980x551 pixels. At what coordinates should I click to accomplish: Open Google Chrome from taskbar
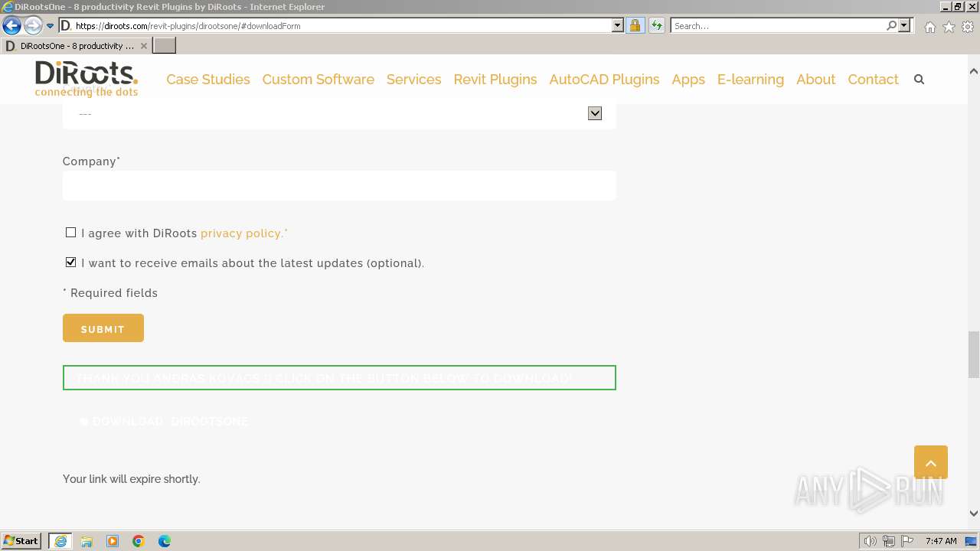coord(139,541)
